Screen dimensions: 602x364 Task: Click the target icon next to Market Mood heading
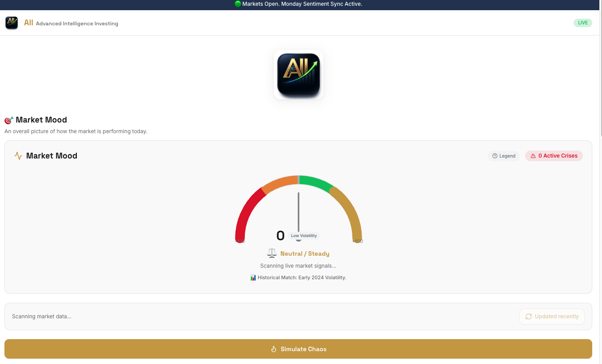coord(8,120)
